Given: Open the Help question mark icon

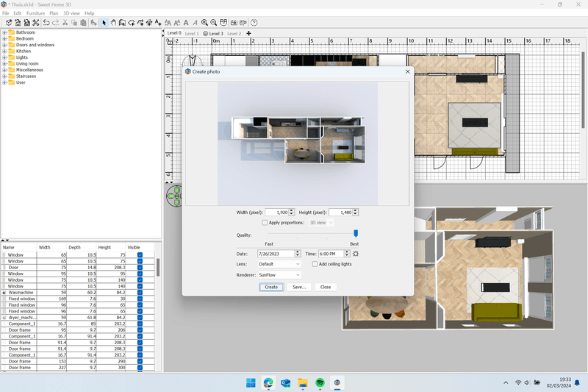Looking at the screenshot, I should tap(253, 23).
